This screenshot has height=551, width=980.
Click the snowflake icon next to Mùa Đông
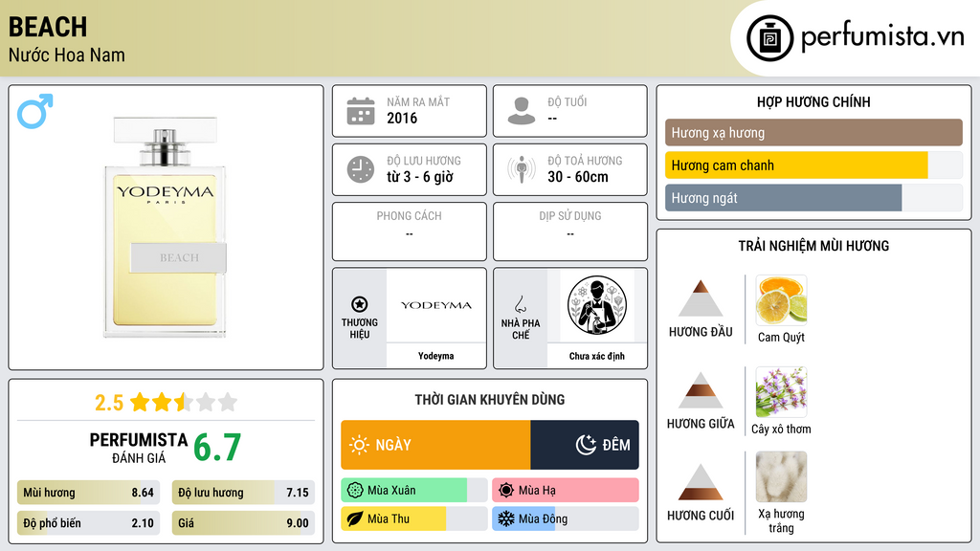click(x=506, y=518)
